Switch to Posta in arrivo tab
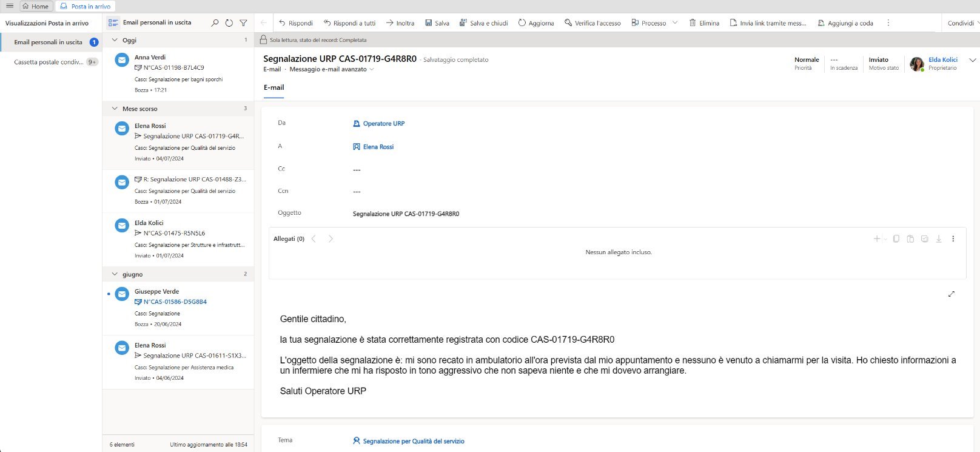Viewport: 980px width, 452px height. point(86,6)
